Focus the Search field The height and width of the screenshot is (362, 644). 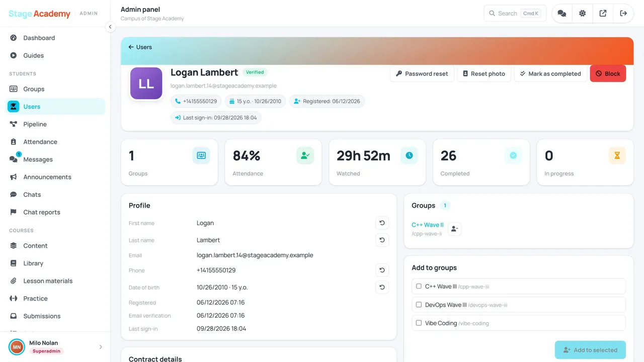(515, 14)
